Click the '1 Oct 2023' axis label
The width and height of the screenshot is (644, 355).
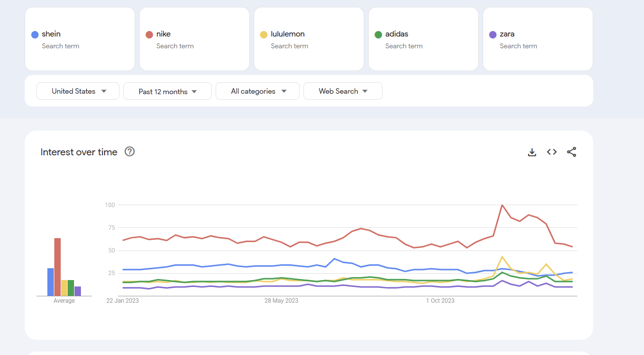tap(441, 301)
